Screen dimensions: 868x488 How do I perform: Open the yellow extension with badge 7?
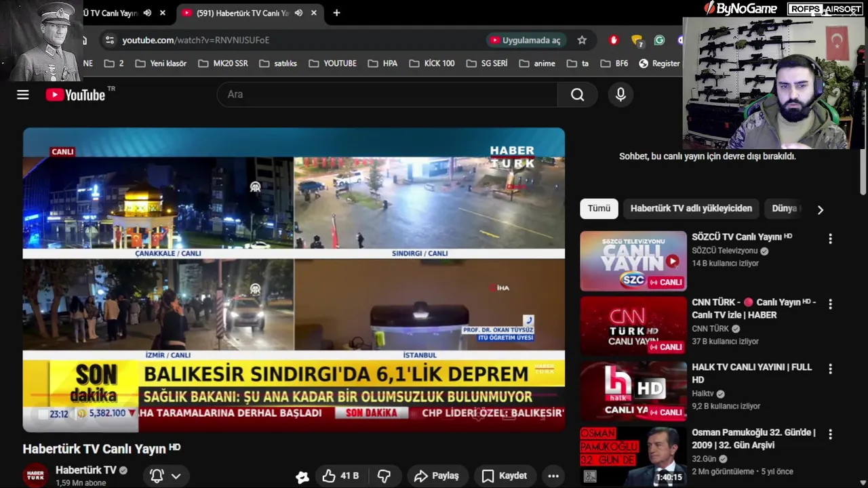pos(637,41)
